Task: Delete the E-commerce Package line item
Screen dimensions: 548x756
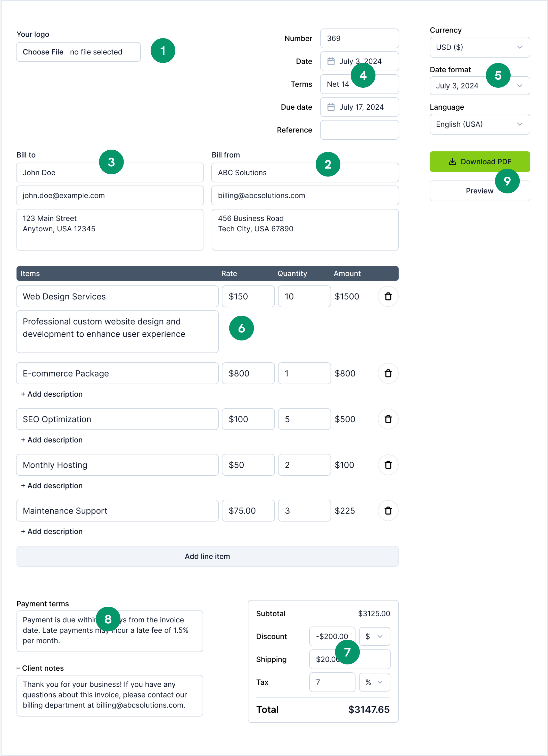Action: tap(388, 373)
